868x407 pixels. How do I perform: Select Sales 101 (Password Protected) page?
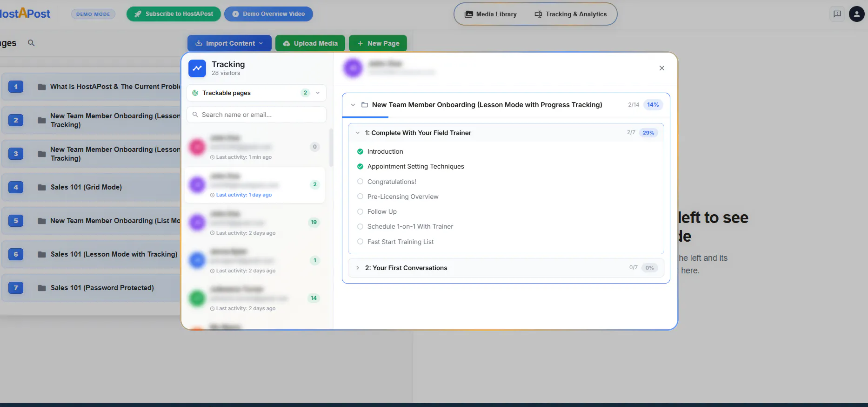[x=91, y=288]
